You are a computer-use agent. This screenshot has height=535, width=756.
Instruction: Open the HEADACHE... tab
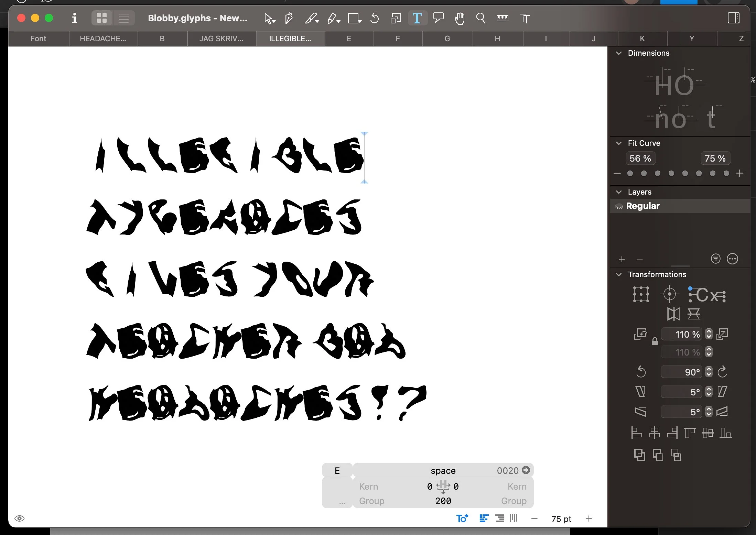pyautogui.click(x=103, y=39)
